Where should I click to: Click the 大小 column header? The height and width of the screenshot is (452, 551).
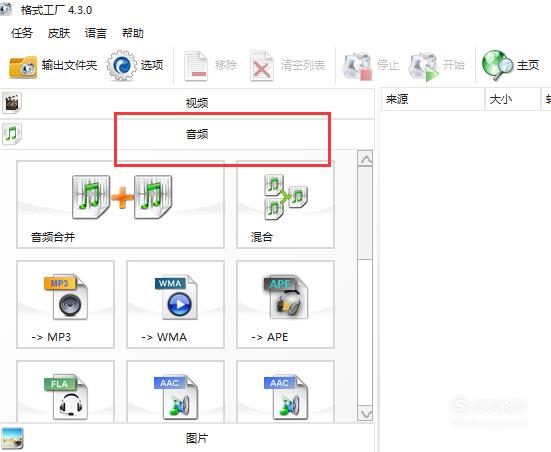click(x=513, y=99)
